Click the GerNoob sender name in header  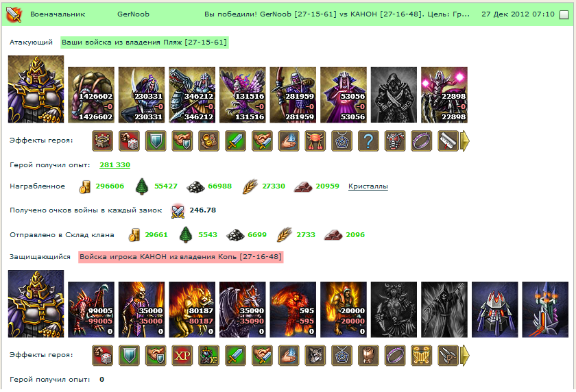pos(133,14)
